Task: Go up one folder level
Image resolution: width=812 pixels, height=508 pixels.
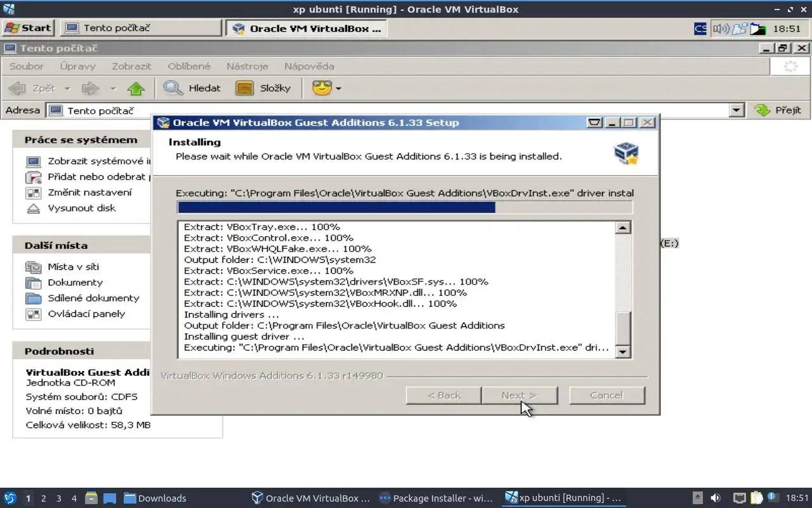Action: pos(136,88)
